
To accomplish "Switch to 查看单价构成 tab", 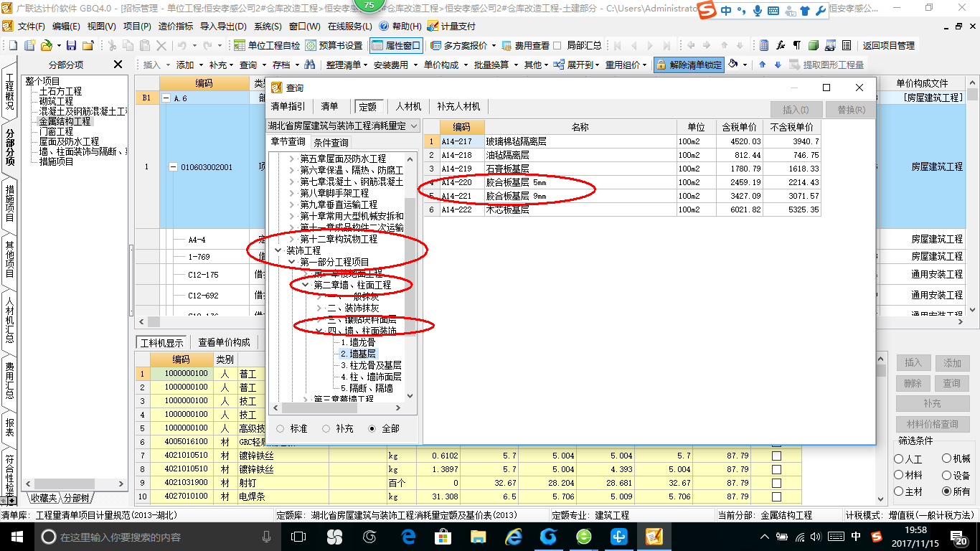I will 225,342.
